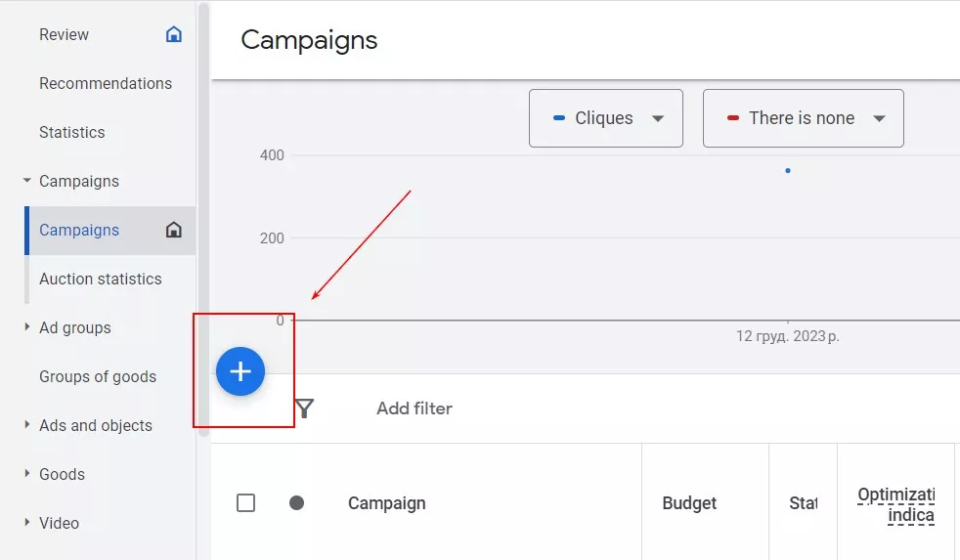Click the home icon beside Campaigns item
Image resolution: width=960 pixels, height=560 pixels.
pos(174,230)
